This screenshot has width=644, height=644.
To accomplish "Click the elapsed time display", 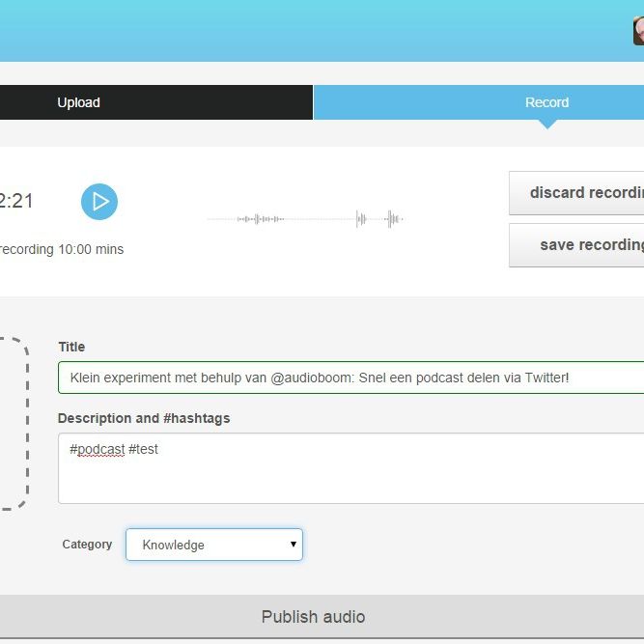I will pos(16,201).
